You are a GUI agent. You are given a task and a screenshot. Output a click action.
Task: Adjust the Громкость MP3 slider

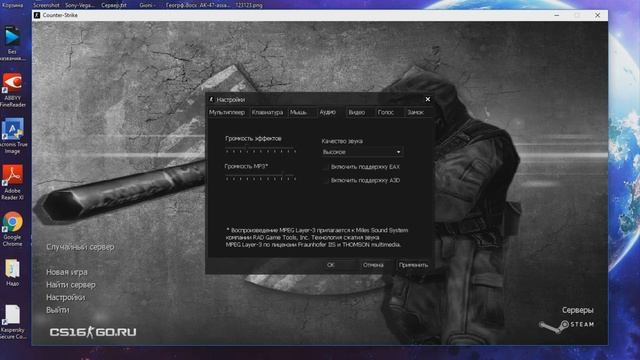[261, 178]
